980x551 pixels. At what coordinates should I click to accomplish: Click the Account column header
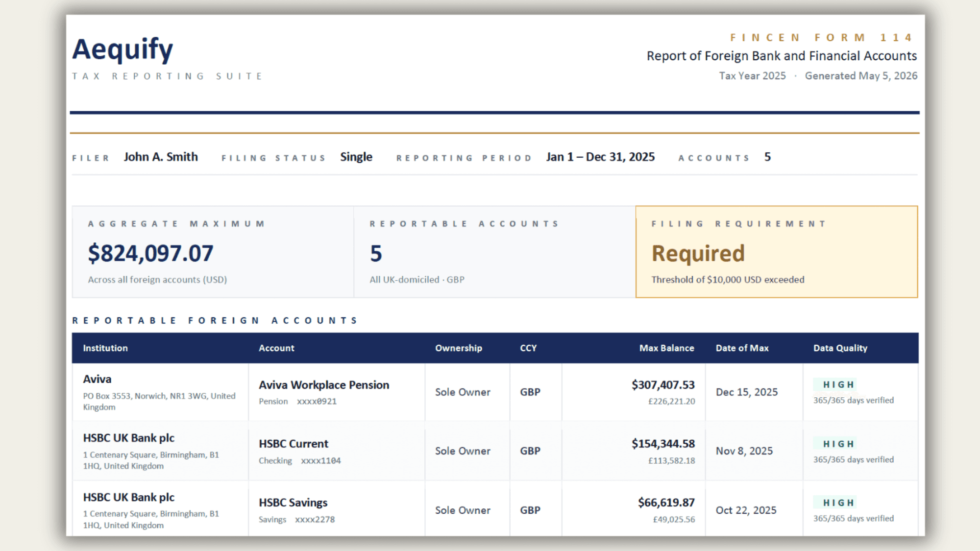[276, 348]
